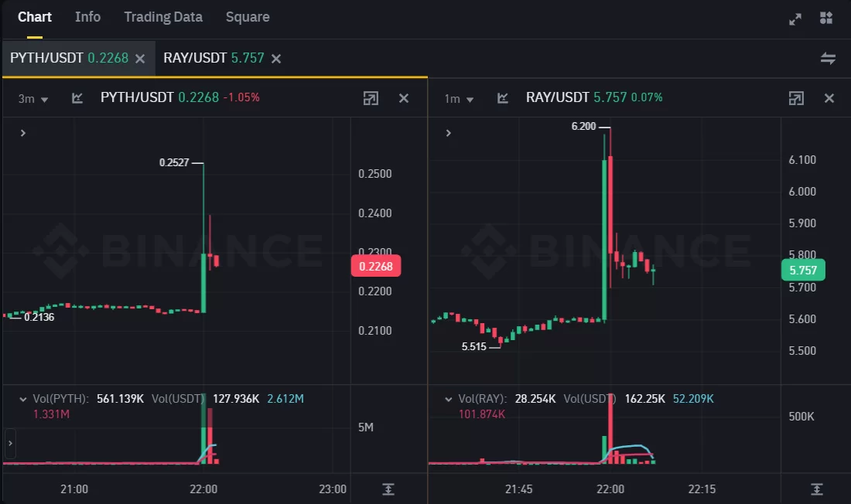Pop out the RAY/USDT chart panel

coord(796,98)
